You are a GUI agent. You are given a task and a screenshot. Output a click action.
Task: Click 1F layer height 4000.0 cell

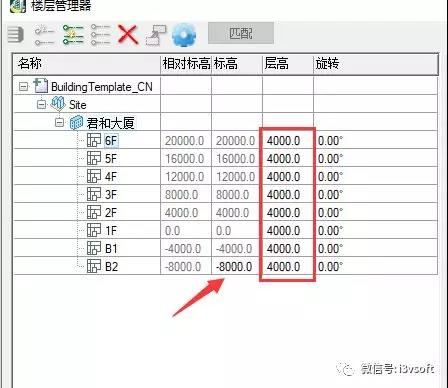pos(288,231)
